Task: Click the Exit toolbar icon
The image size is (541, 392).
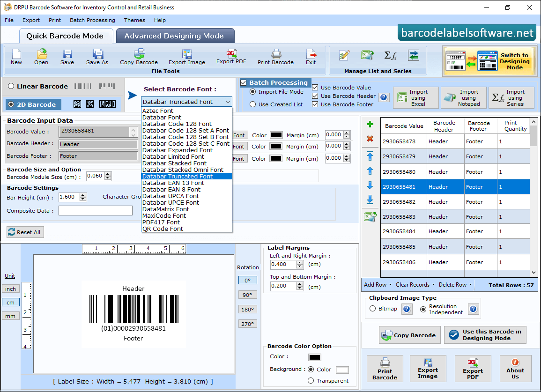Action: click(x=311, y=54)
